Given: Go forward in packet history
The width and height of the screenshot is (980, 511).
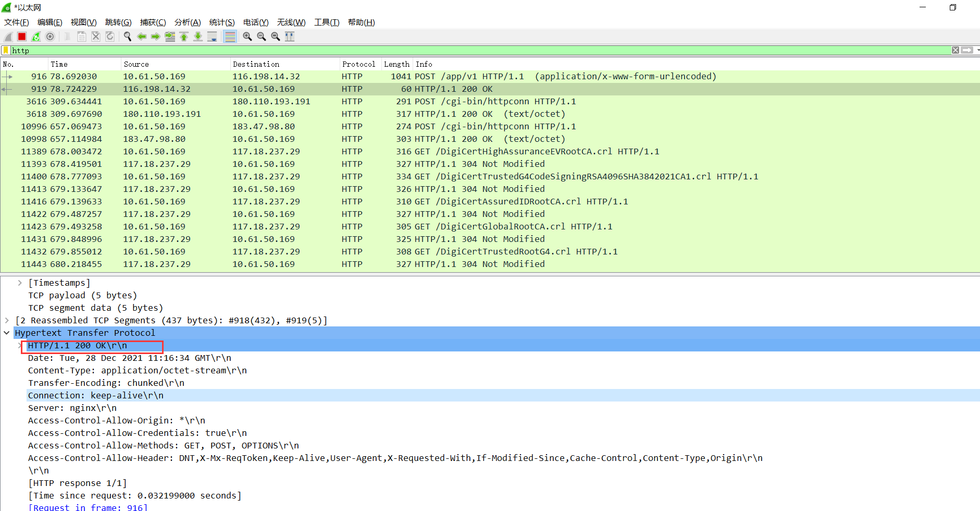Looking at the screenshot, I should (x=155, y=36).
